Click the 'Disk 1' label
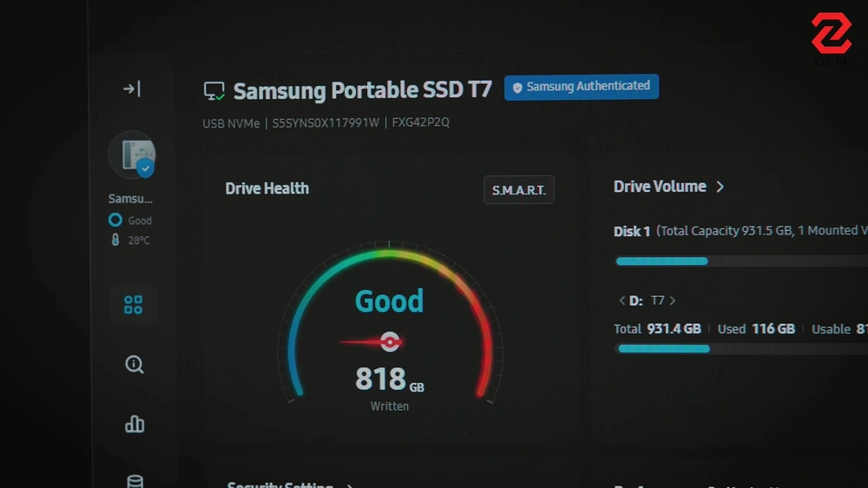The width and height of the screenshot is (868, 488). pos(632,232)
